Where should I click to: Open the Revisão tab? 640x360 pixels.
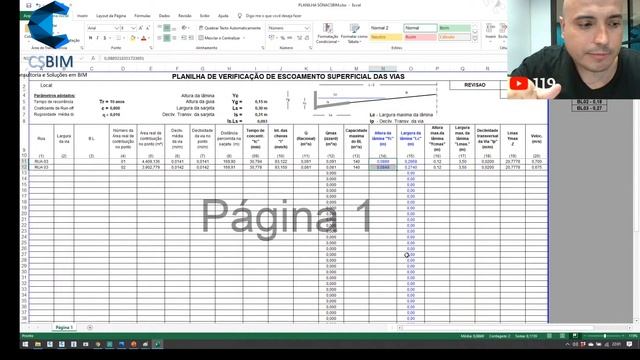click(185, 16)
